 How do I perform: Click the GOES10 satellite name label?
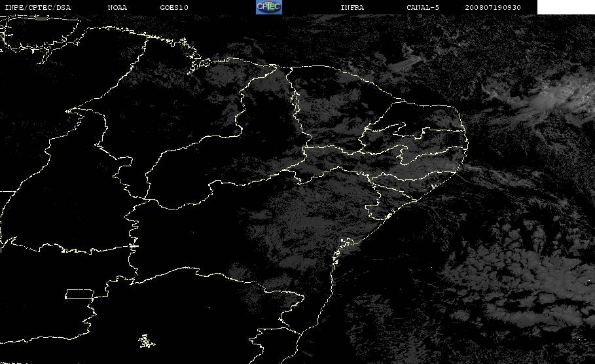(174, 8)
